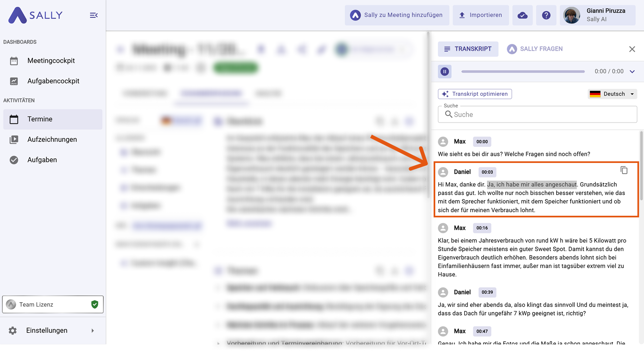Copy Daniel's transcript entry with copy icon
Screen dimensions: 644x351
[x=624, y=170]
